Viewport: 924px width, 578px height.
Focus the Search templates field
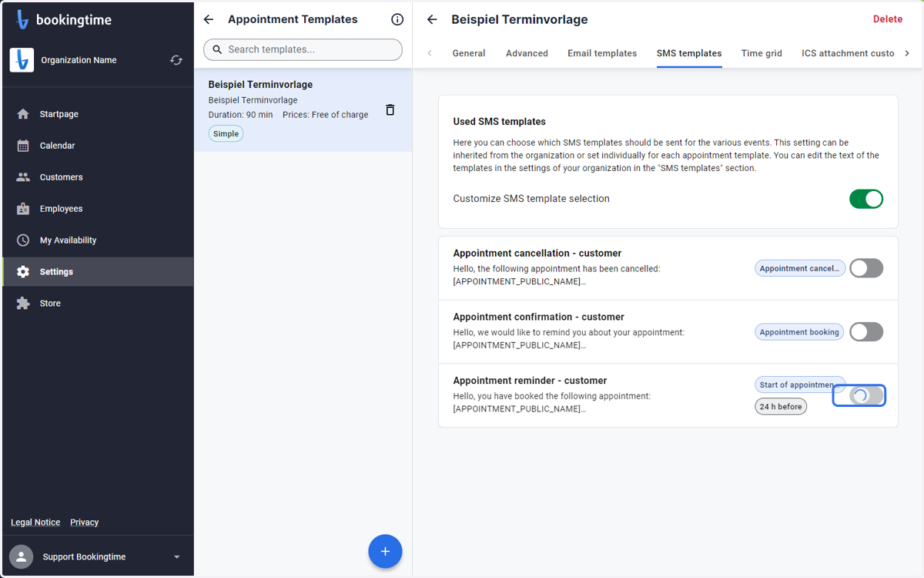coord(303,49)
